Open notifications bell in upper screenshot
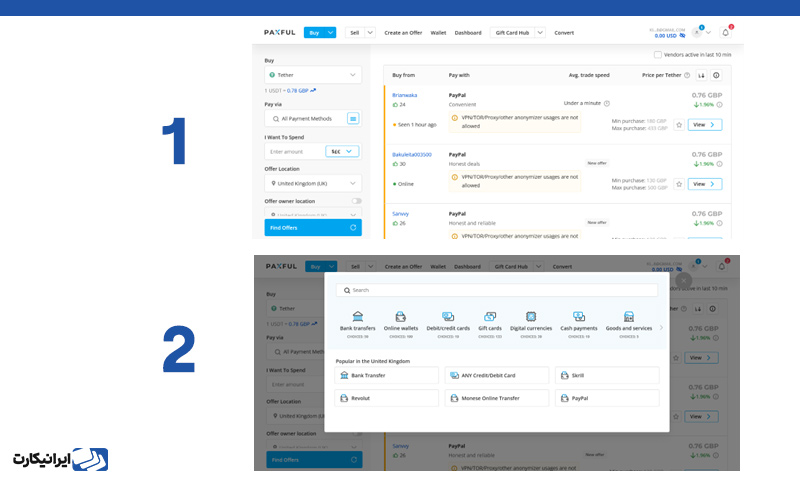The height and width of the screenshot is (477, 800). (726, 33)
